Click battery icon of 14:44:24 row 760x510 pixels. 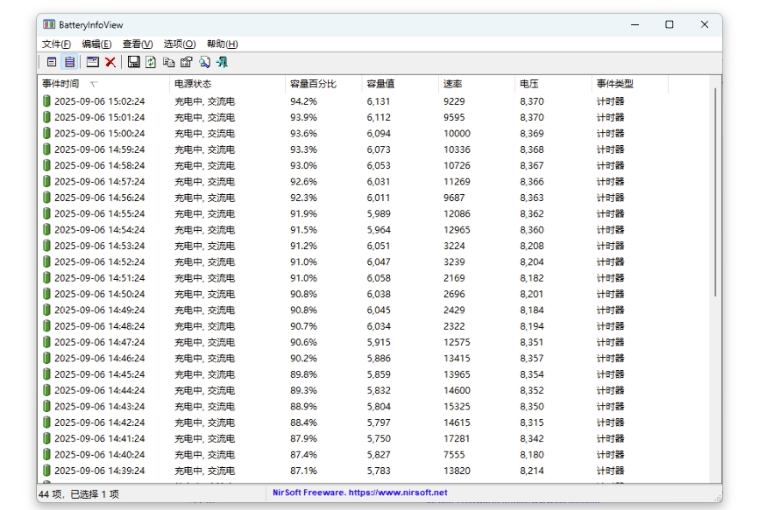(x=47, y=390)
